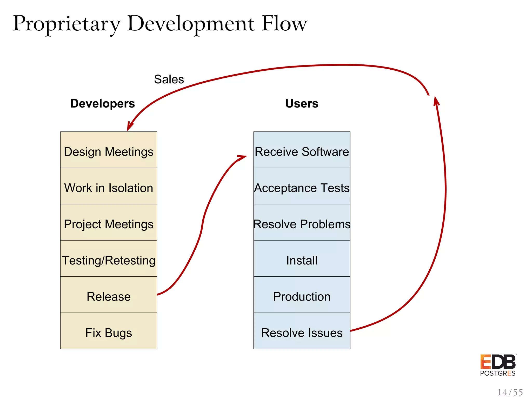
Task: Click the EDB Postgres logo
Action: pos(498,365)
